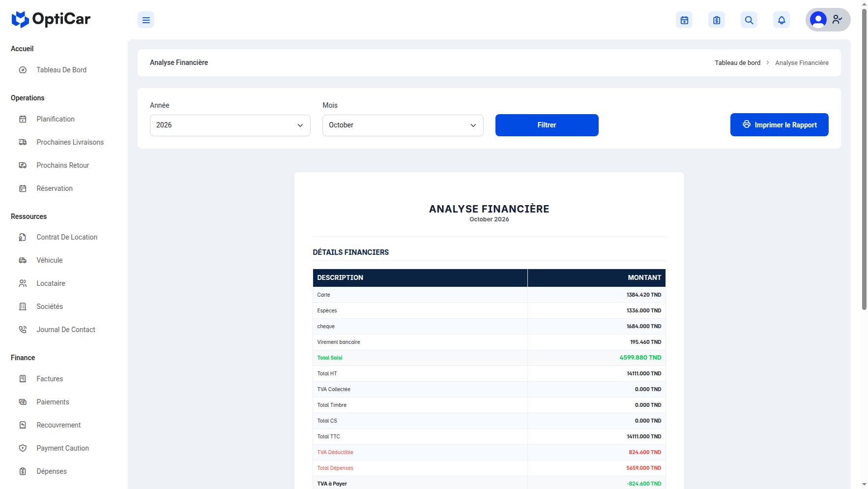Click the Espèces amount 1336.000 TND

644,310
